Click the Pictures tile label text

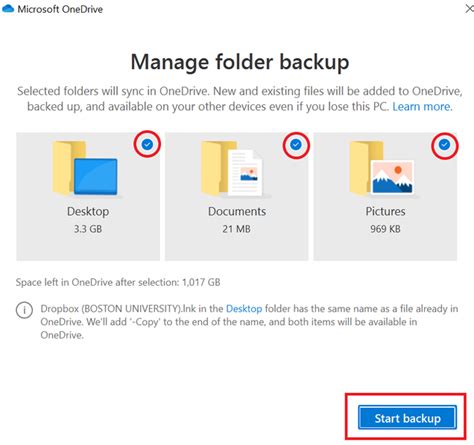385,211
